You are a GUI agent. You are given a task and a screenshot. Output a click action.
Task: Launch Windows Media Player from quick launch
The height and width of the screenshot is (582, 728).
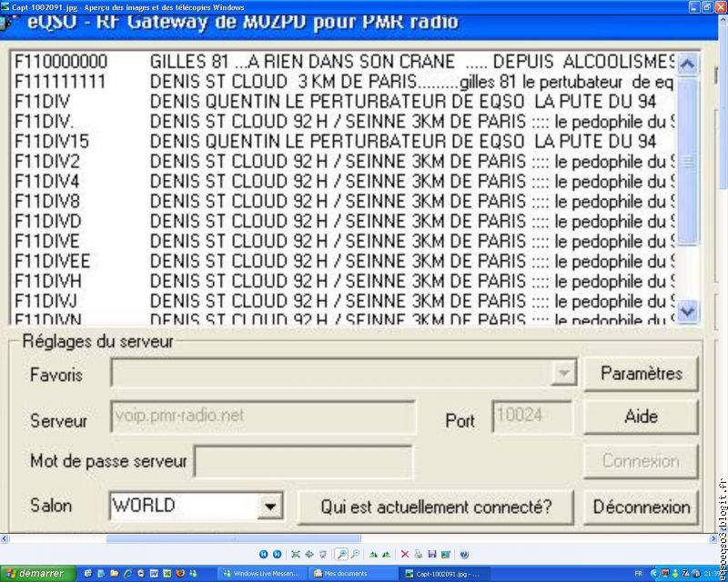(141, 574)
